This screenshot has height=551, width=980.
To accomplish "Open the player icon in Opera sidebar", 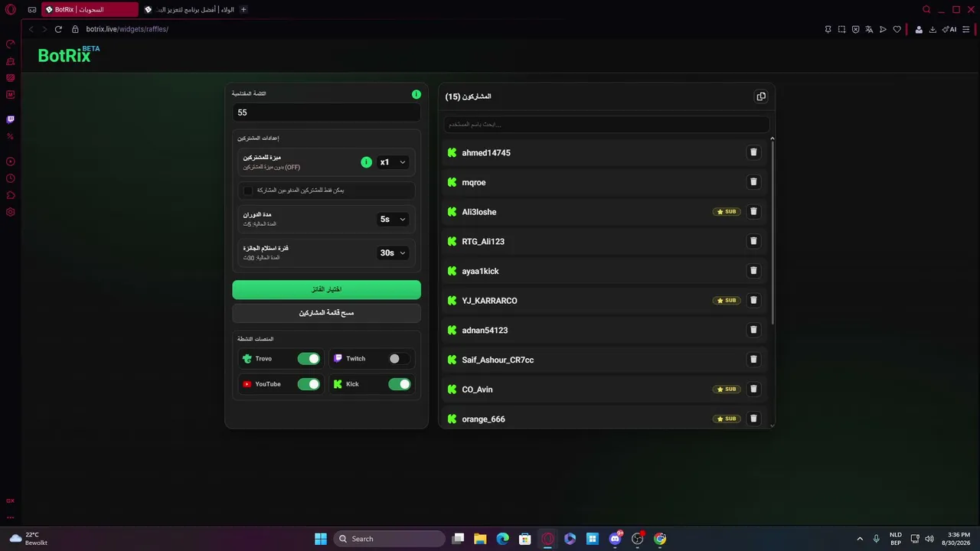I will point(11,161).
